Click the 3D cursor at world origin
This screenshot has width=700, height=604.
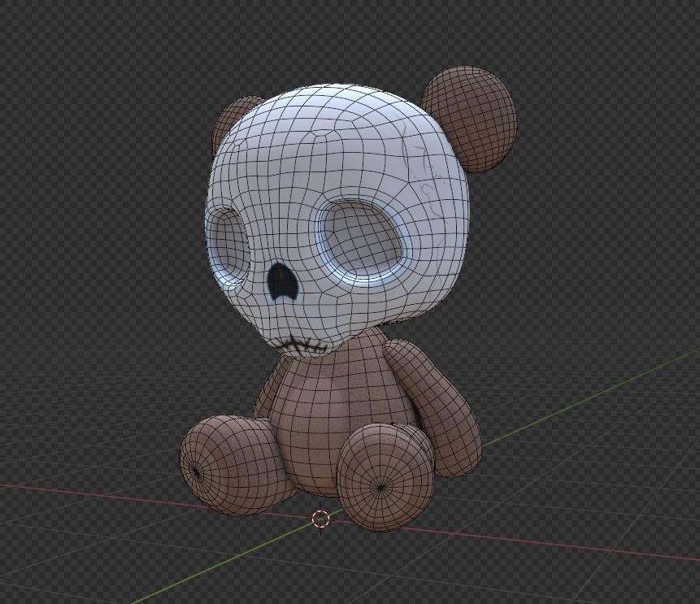click(x=320, y=519)
